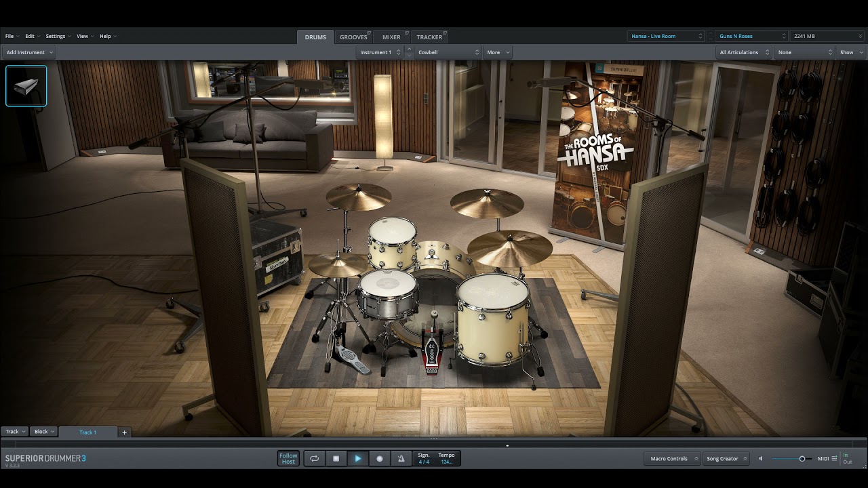Click the Sign. 4/4 time signature field

click(x=424, y=459)
